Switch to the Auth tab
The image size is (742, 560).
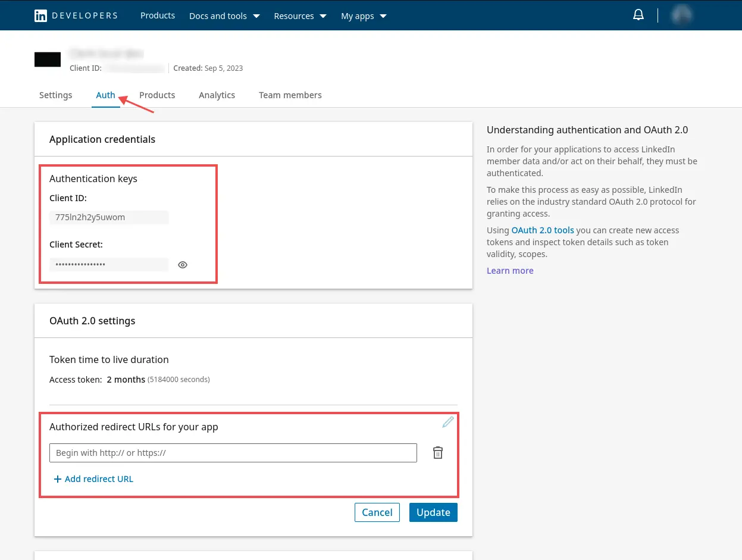click(106, 95)
